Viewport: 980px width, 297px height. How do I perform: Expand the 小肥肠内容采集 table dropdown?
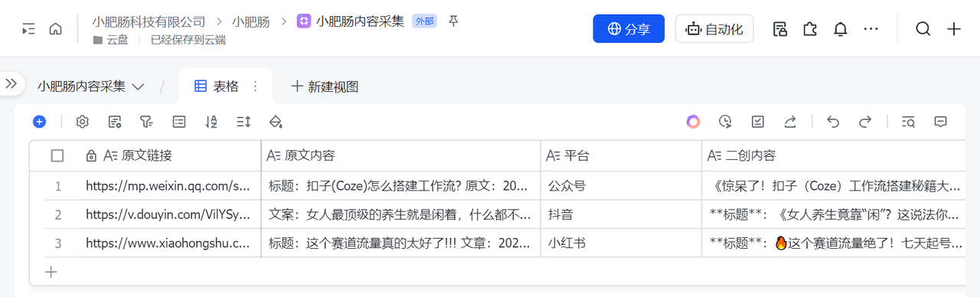(x=90, y=86)
